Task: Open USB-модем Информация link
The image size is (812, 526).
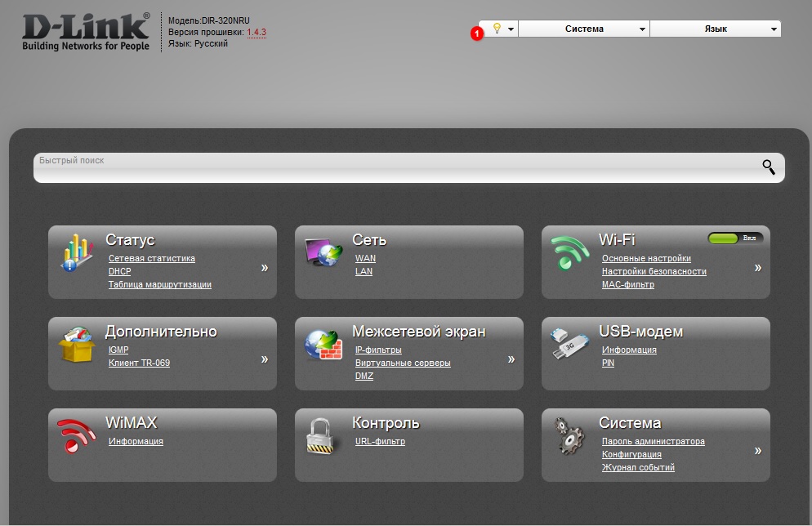Action: [x=629, y=350]
